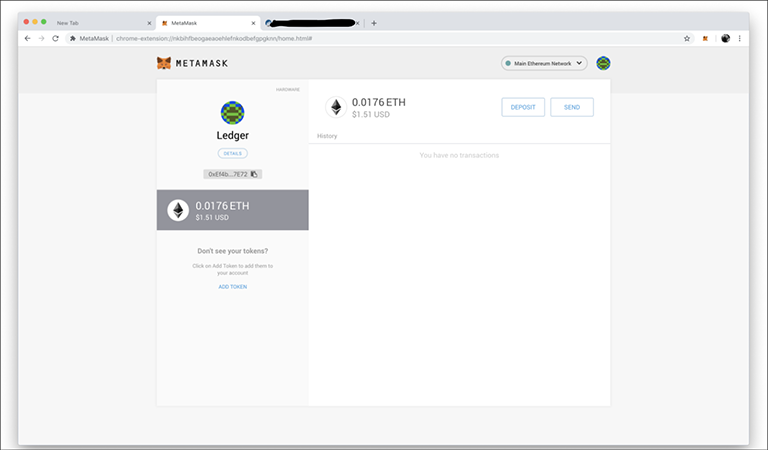The width and height of the screenshot is (768, 450).
Task: Bookmark this page with the star
Action: 687,38
